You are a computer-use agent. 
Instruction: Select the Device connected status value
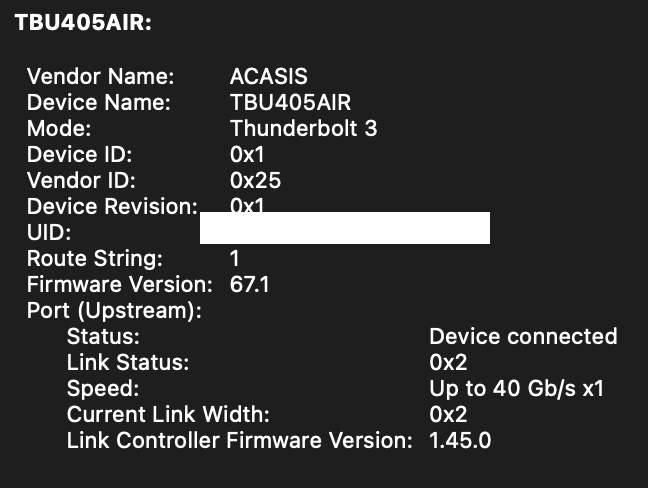coord(523,337)
